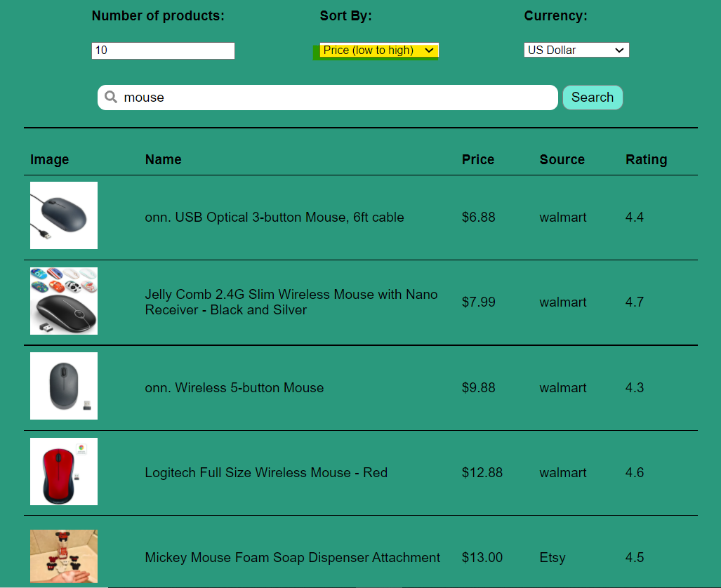Click the Etsy source cell

click(x=553, y=558)
